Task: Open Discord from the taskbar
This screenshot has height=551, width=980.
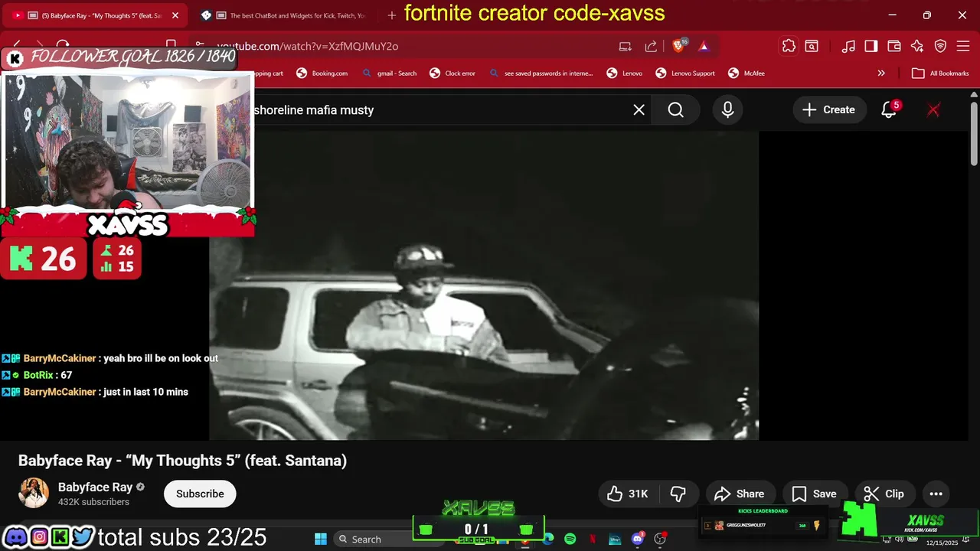Action: tap(637, 539)
